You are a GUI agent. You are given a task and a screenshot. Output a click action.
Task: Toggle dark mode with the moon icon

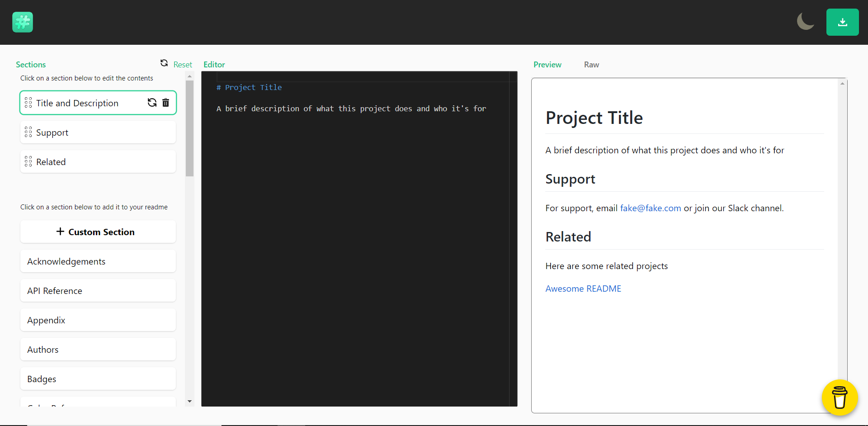point(805,22)
